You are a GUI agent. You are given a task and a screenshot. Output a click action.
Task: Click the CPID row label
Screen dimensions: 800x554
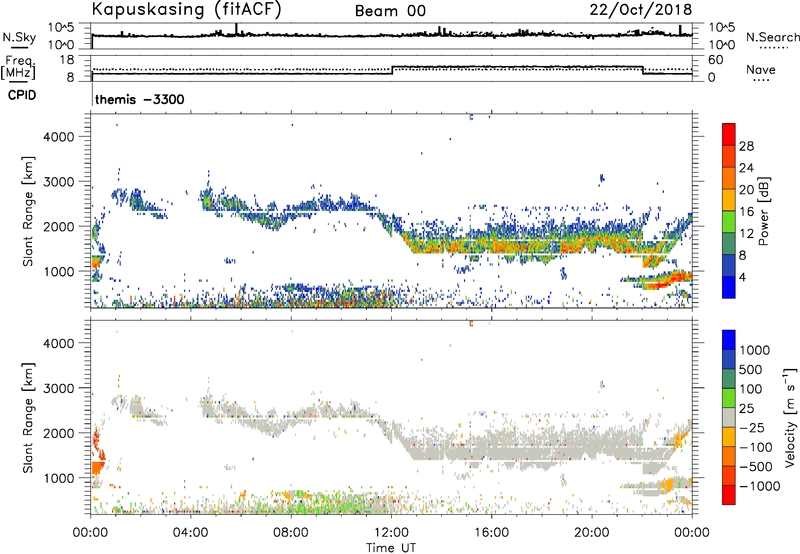coord(22,95)
